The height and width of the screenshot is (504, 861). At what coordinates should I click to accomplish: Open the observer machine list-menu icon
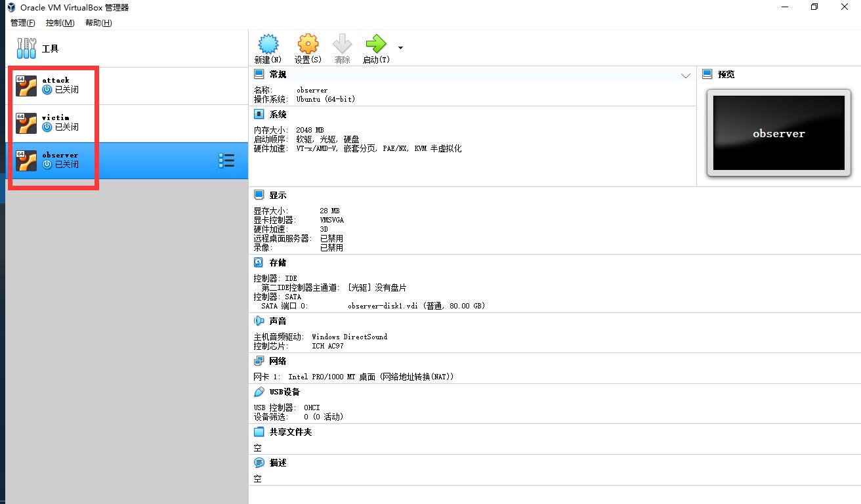point(226,161)
